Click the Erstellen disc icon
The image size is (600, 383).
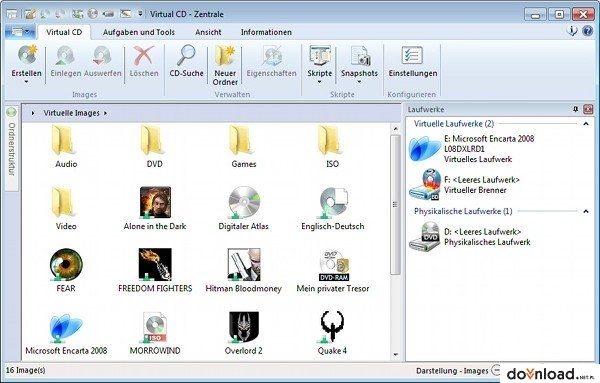tap(27, 55)
